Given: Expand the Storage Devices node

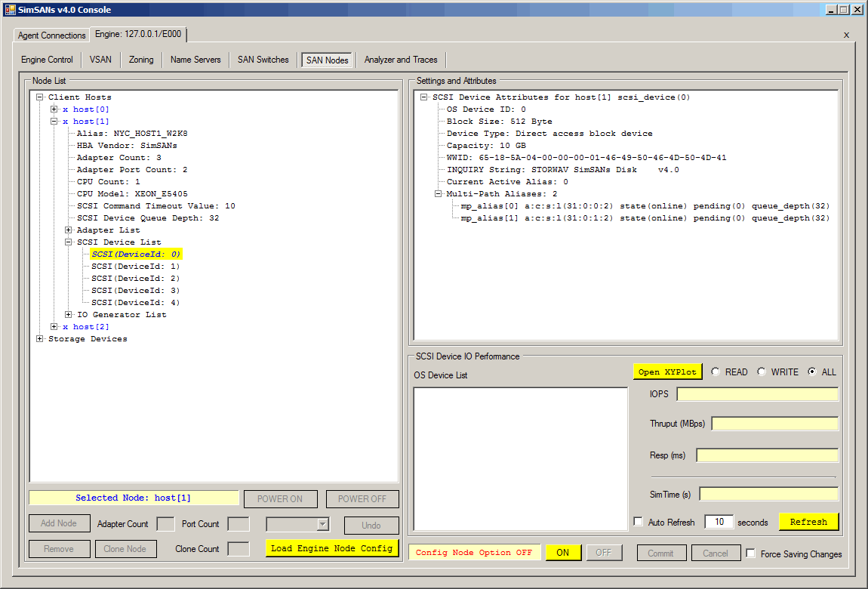Looking at the screenshot, I should click(40, 339).
